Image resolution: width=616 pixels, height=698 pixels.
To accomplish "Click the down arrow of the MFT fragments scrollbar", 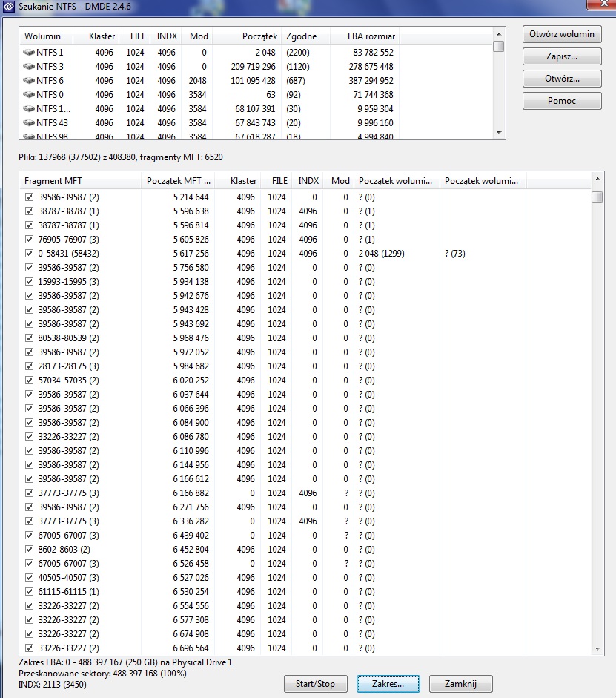I will [597, 649].
